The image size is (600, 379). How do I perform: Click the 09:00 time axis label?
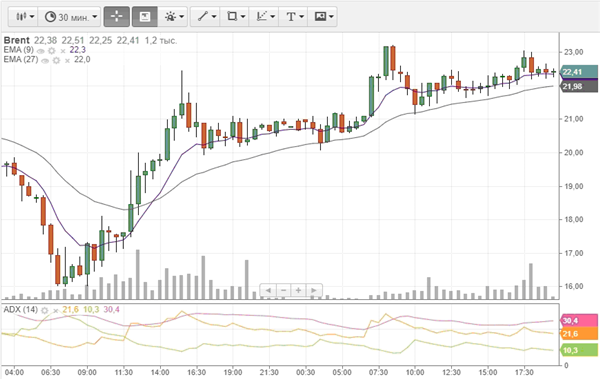87,372
